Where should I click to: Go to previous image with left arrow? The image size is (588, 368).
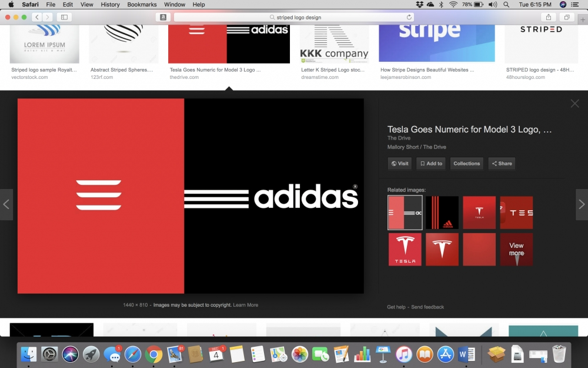(6, 204)
